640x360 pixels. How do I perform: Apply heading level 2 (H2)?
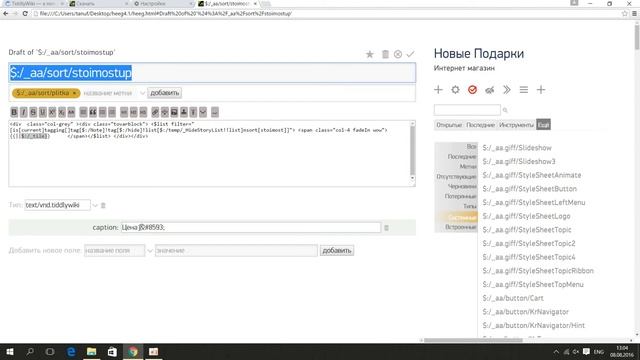click(x=133, y=112)
